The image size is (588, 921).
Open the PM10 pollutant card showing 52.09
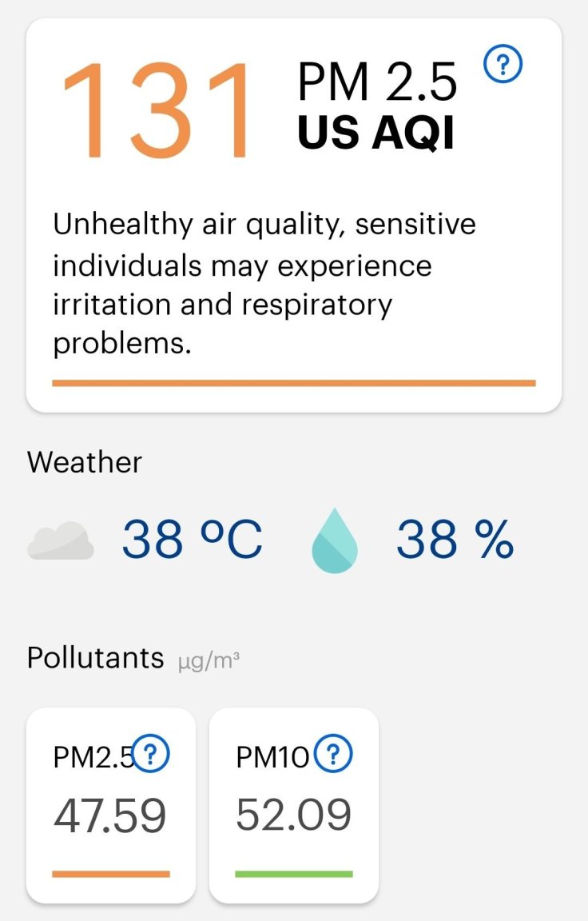click(x=294, y=805)
